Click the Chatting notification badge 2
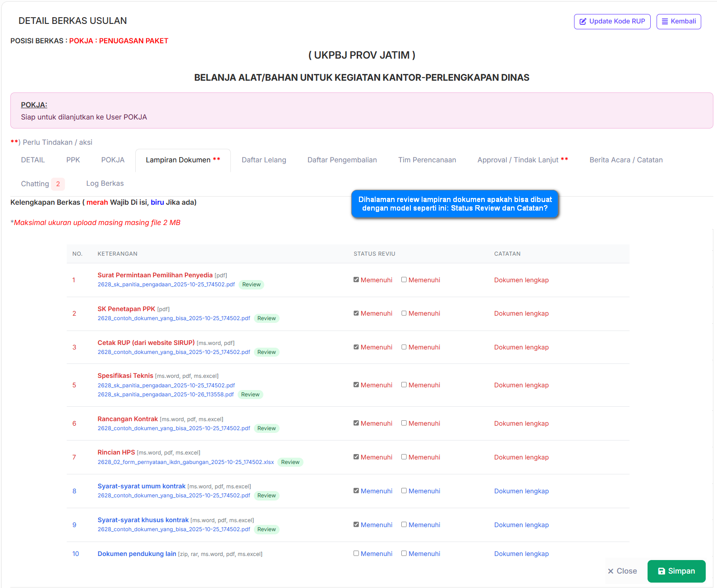The width and height of the screenshot is (717, 588). point(58,184)
